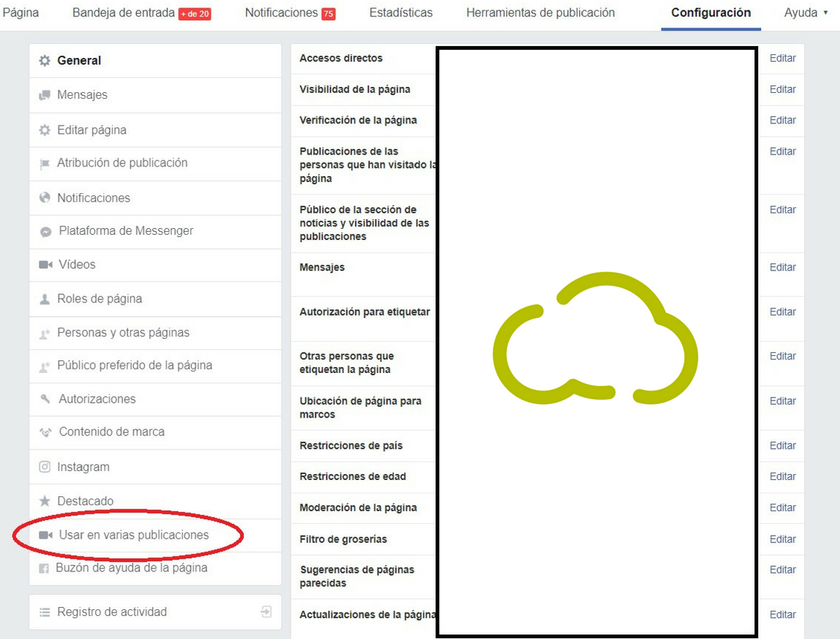Click the Messenger platform icon
Image resolution: width=840 pixels, height=639 pixels.
(x=45, y=232)
